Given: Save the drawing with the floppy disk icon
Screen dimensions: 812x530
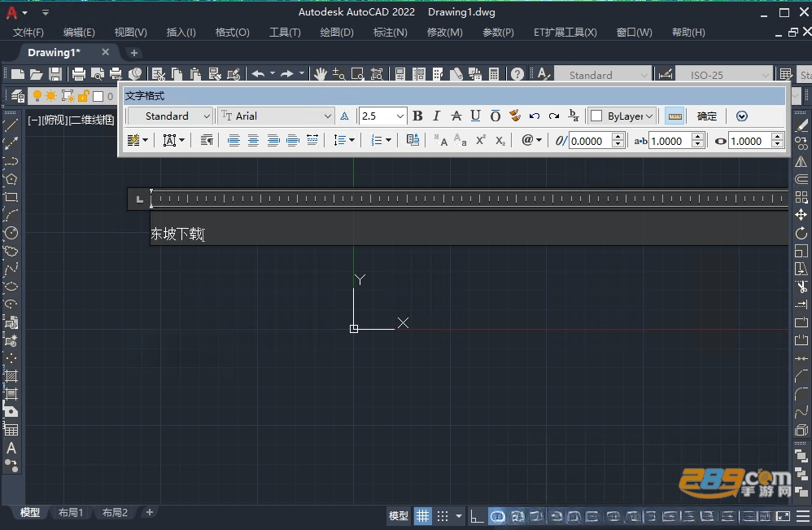Looking at the screenshot, I should (55, 74).
